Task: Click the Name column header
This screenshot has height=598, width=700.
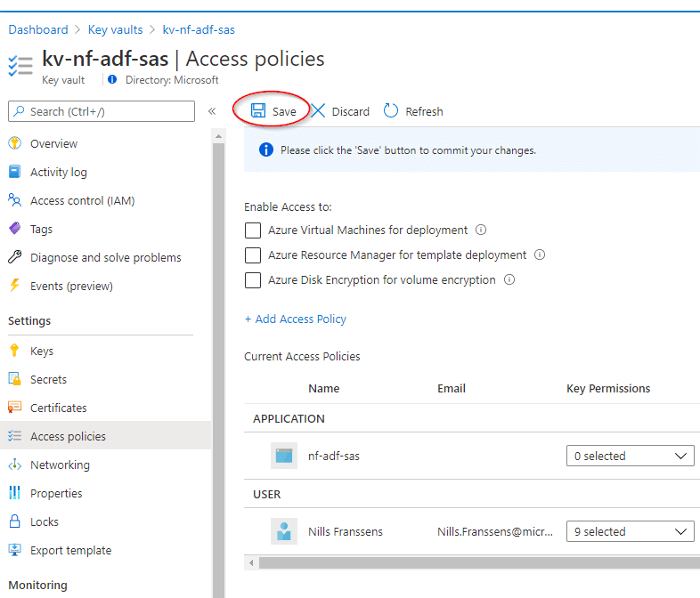Action: [x=323, y=388]
